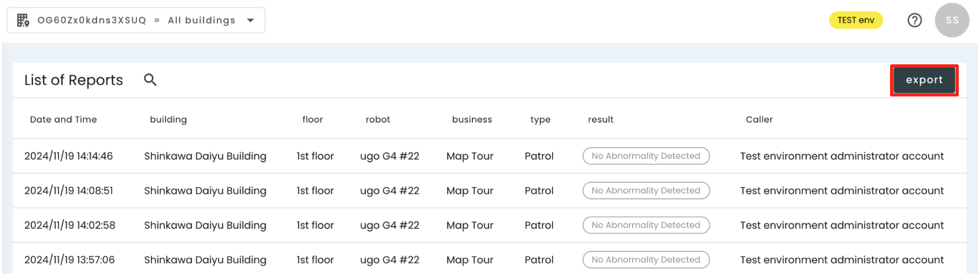980x275 pixels.
Task: Open the search magnifier in List of Reports
Action: pos(150,80)
